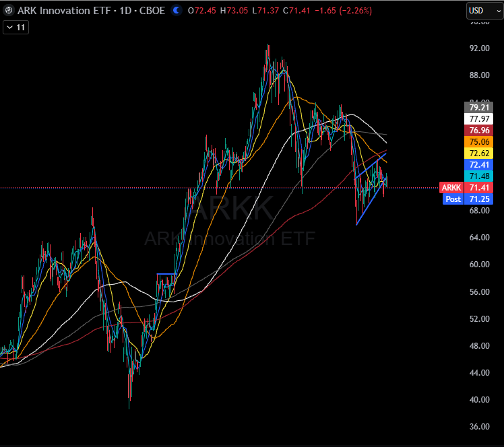Click the 40.00 price axis label
This screenshot has height=447, width=504.
point(479,399)
